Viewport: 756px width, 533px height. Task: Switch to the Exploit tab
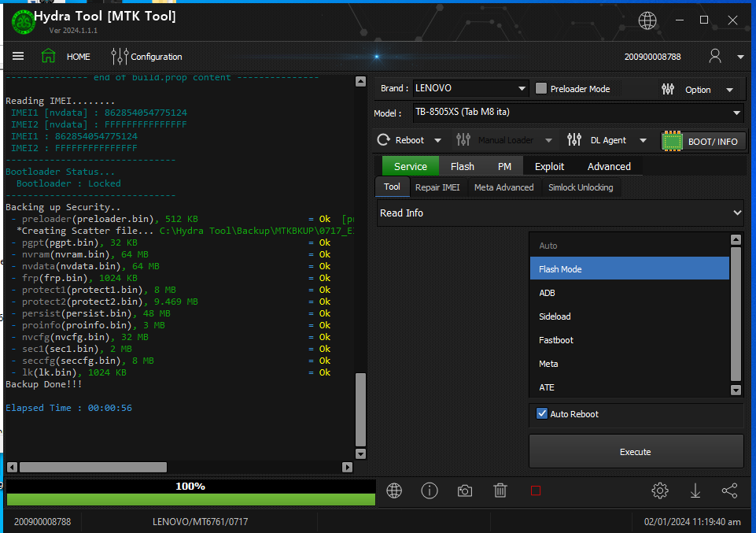tap(549, 166)
